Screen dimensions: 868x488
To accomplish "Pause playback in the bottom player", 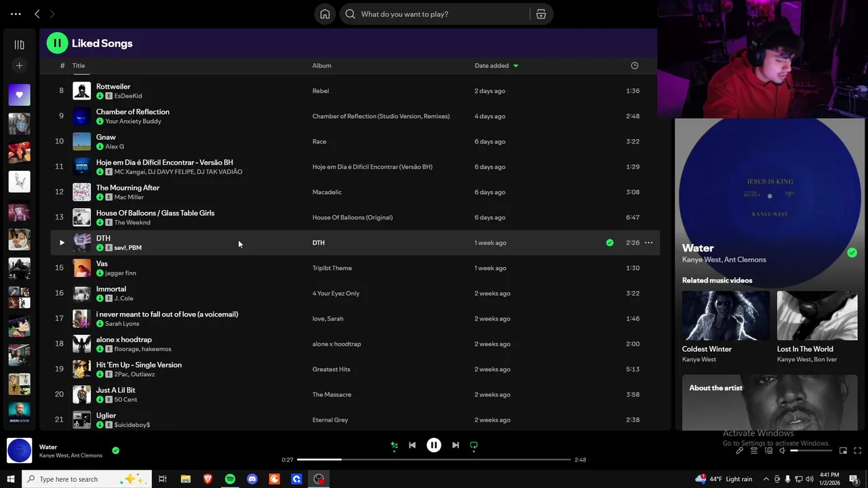I will (434, 445).
